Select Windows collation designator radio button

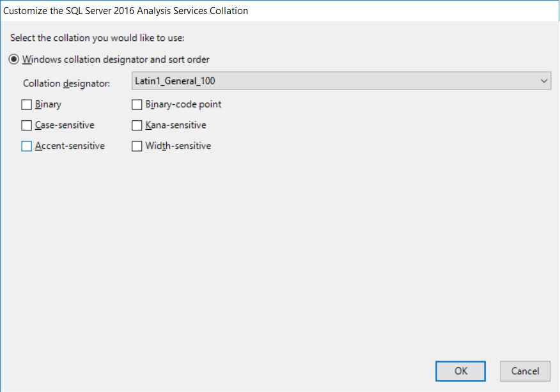coord(13,59)
